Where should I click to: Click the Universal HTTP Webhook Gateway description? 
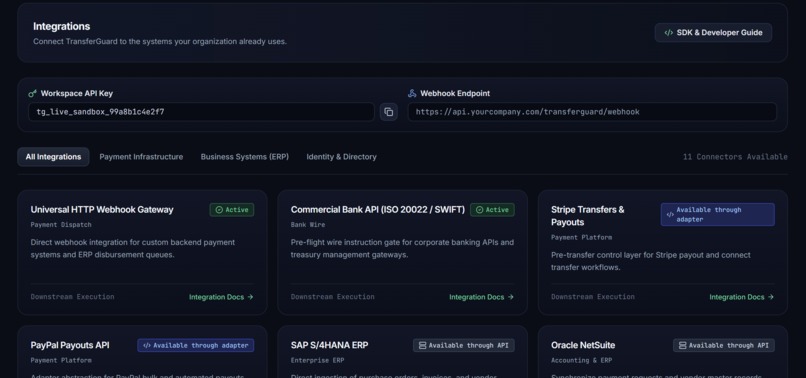133,248
